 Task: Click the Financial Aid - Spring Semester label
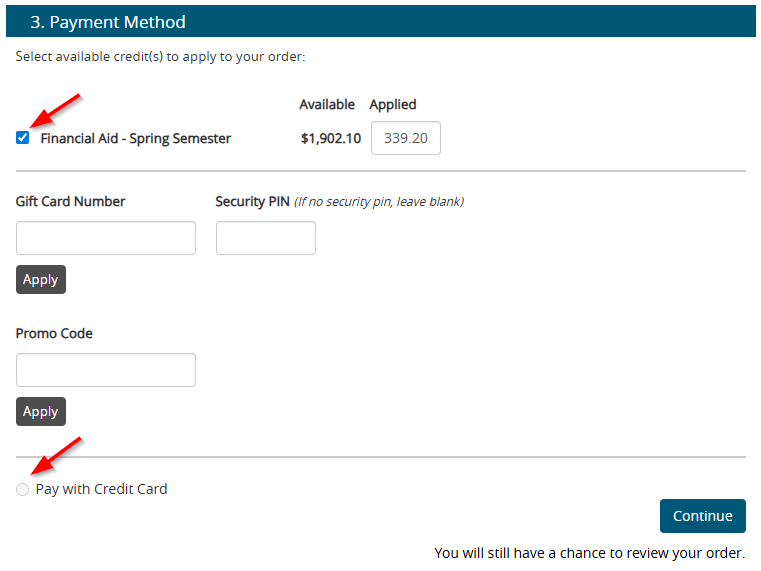[x=135, y=139]
